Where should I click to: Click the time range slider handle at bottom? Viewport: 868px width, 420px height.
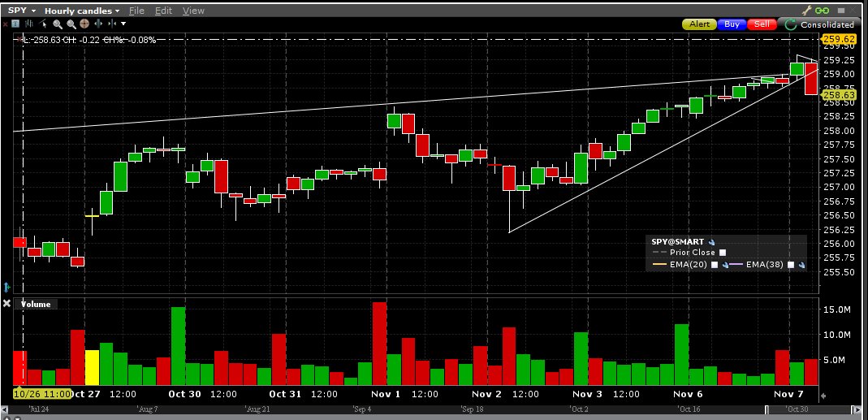(x=767, y=409)
